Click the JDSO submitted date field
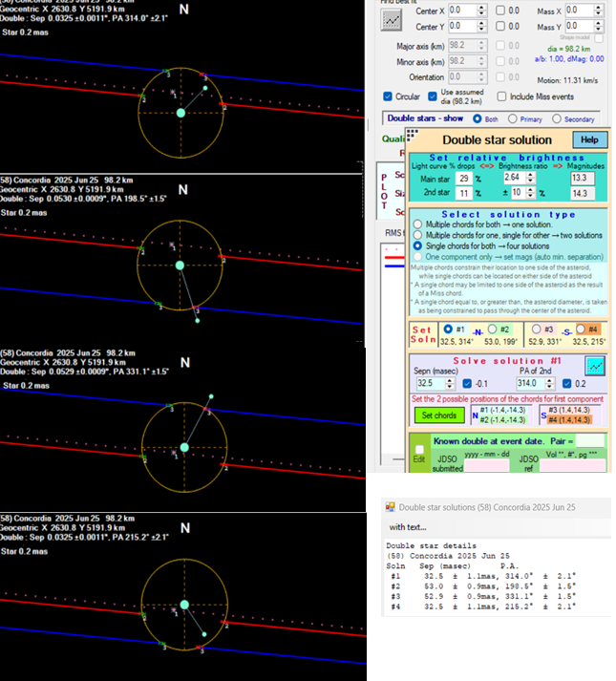This screenshot has width=616, height=681. 486,465
